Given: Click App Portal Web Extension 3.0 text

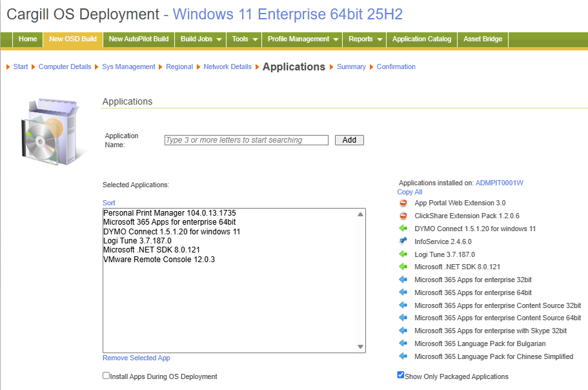Looking at the screenshot, I should (x=460, y=203).
